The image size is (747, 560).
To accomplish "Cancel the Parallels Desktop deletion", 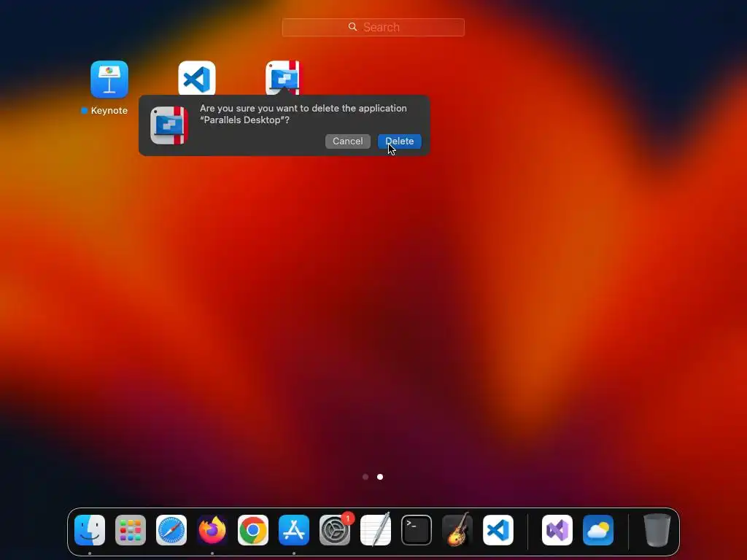I will [348, 141].
